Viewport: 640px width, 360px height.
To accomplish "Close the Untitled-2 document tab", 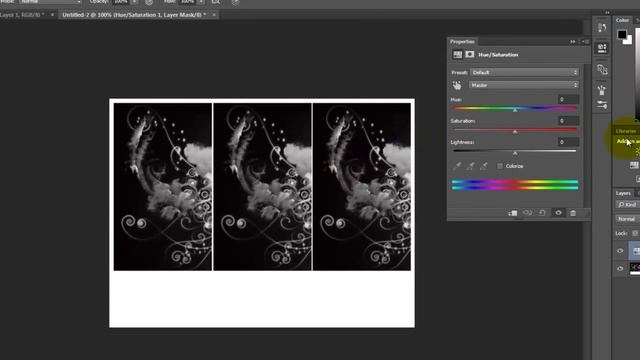I will point(214,15).
